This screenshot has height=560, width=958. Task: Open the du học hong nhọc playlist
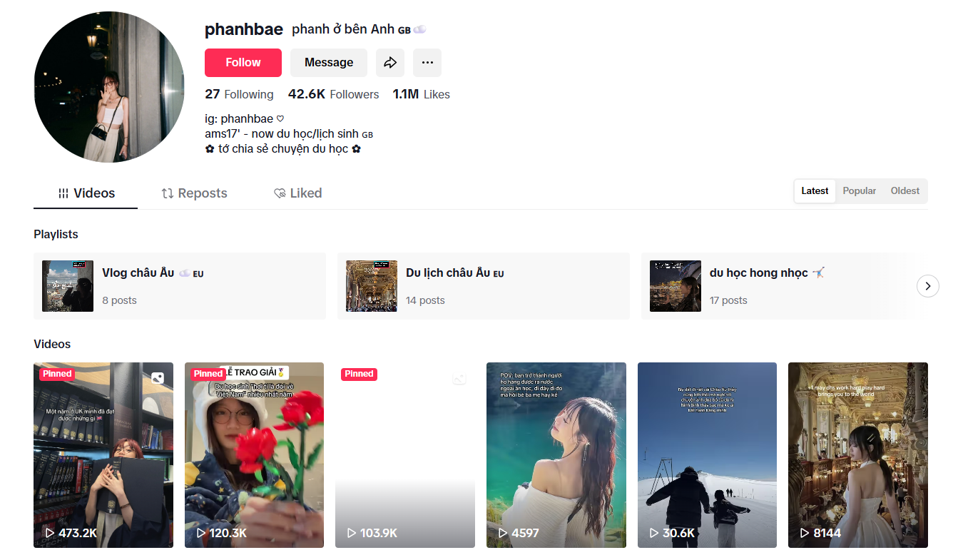pos(783,286)
